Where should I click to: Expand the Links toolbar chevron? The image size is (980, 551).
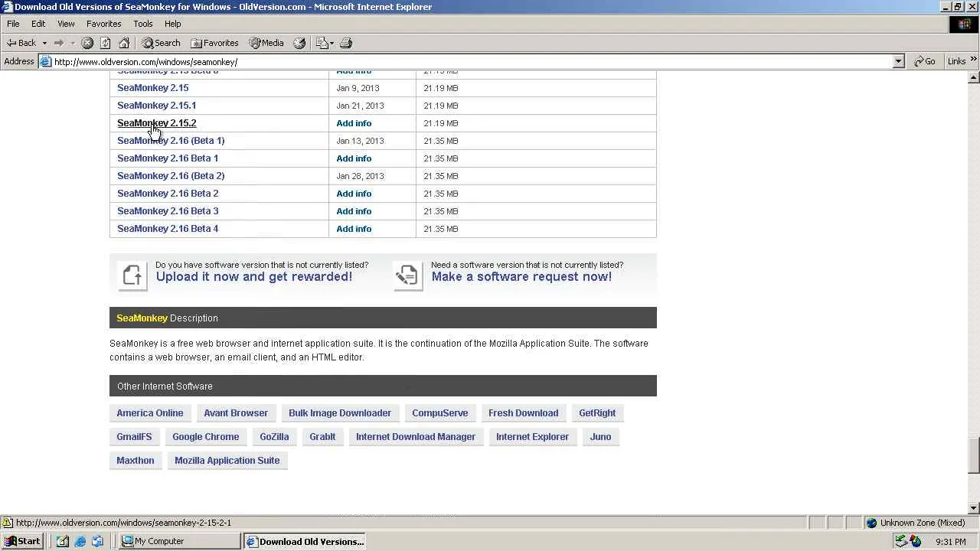(x=974, y=61)
